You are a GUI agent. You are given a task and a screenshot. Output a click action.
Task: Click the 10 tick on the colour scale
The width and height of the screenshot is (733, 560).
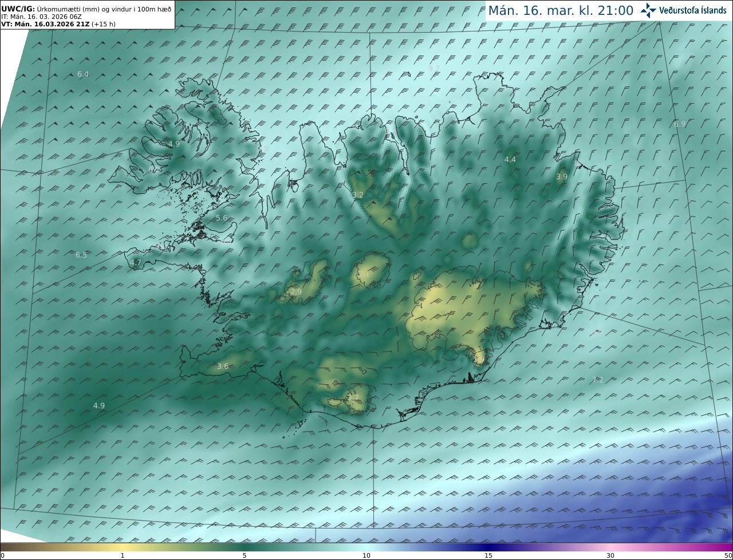pos(366,555)
